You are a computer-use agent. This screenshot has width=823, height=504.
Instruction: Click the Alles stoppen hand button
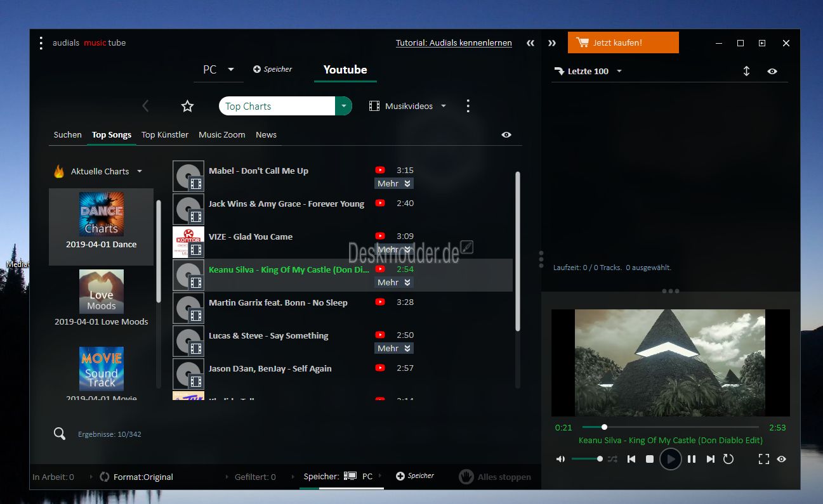coord(495,477)
